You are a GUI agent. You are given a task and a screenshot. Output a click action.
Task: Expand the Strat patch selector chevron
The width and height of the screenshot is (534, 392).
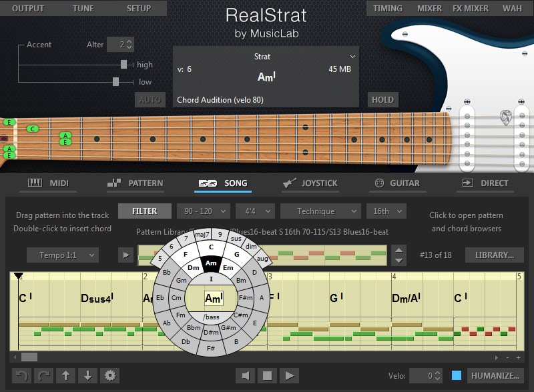click(352, 57)
